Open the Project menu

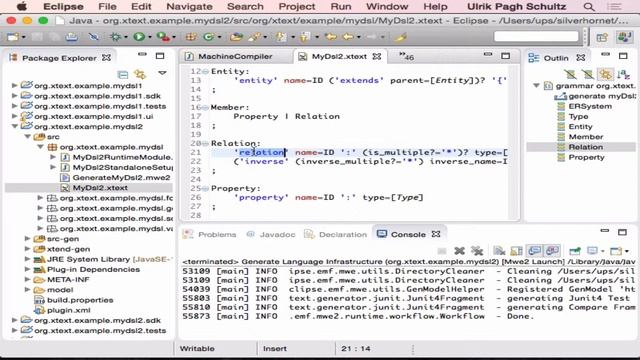click(297, 7)
